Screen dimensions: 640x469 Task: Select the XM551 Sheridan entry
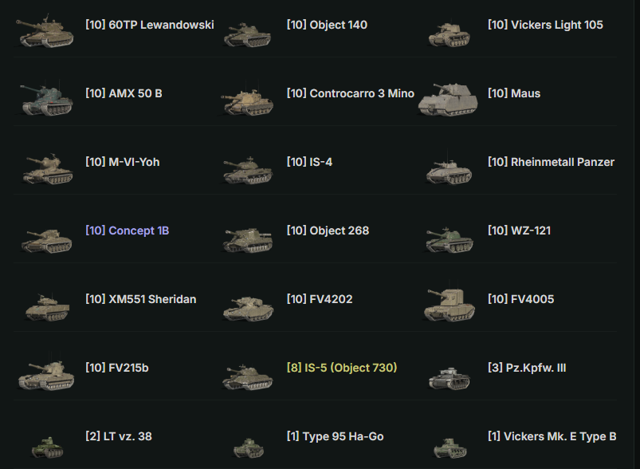(x=141, y=299)
